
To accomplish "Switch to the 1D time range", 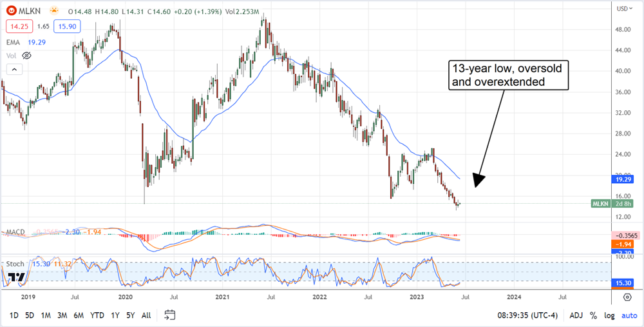I will (x=14, y=315).
